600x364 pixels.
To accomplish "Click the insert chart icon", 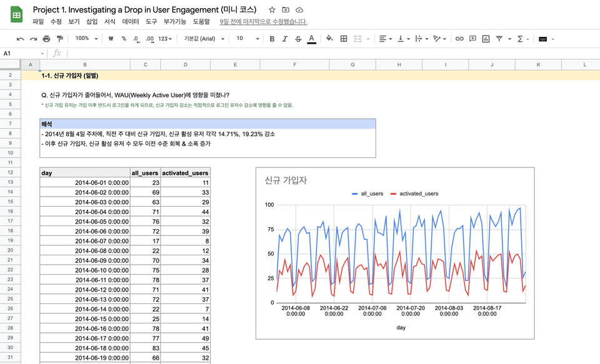I will [486, 39].
